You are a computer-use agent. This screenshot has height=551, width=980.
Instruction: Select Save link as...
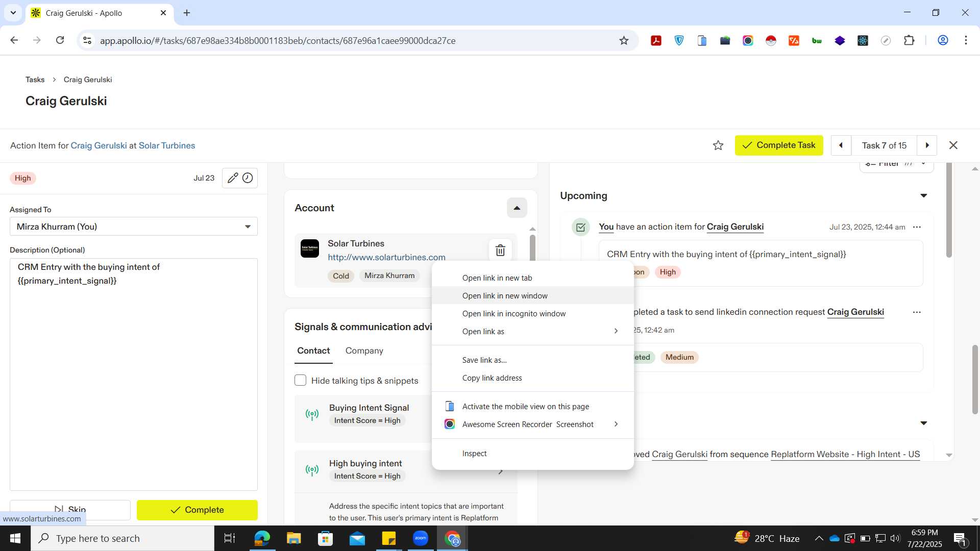(533, 360)
